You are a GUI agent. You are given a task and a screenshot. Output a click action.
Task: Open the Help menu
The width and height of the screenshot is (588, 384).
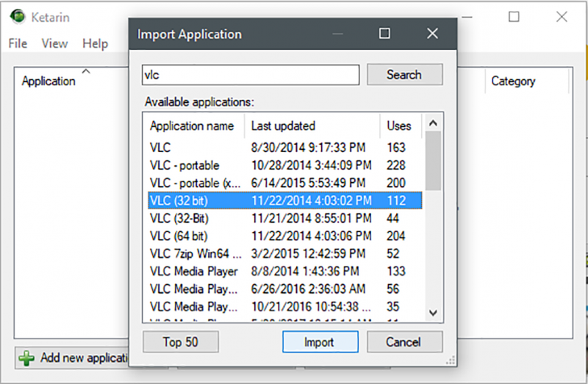[95, 43]
